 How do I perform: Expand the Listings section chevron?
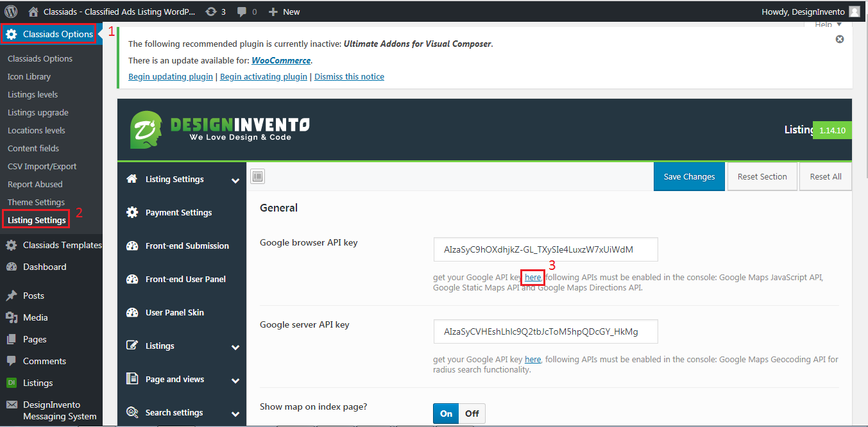235,347
